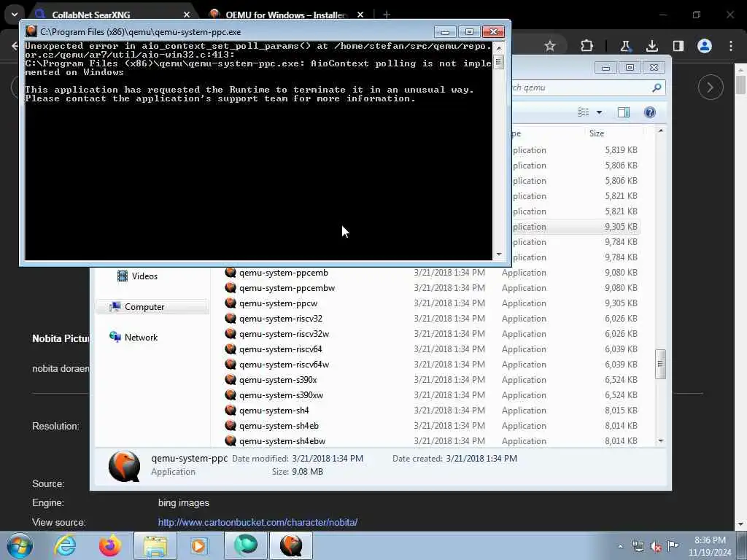The width and height of the screenshot is (747, 560).
Task: Select Videos in the navigation pane
Action: point(137,276)
